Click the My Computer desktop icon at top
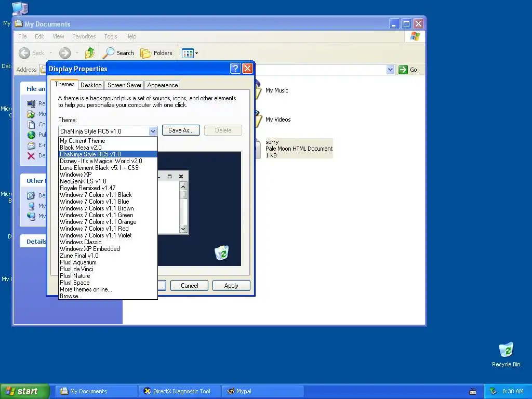The width and height of the screenshot is (532, 399). tap(20, 8)
